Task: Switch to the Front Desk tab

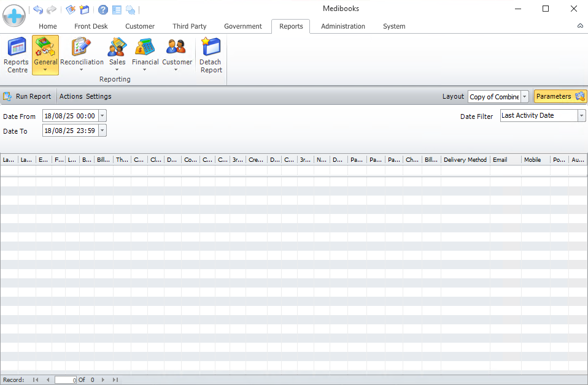Action: tap(91, 26)
